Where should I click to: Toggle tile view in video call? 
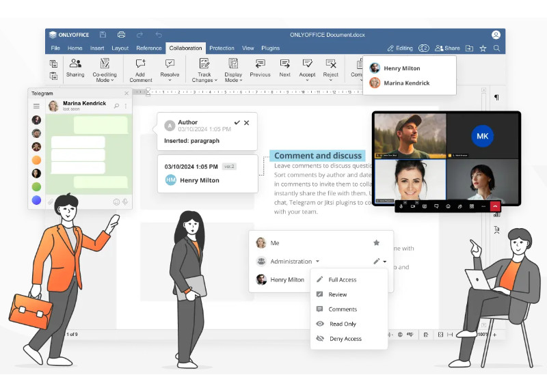[472, 206]
